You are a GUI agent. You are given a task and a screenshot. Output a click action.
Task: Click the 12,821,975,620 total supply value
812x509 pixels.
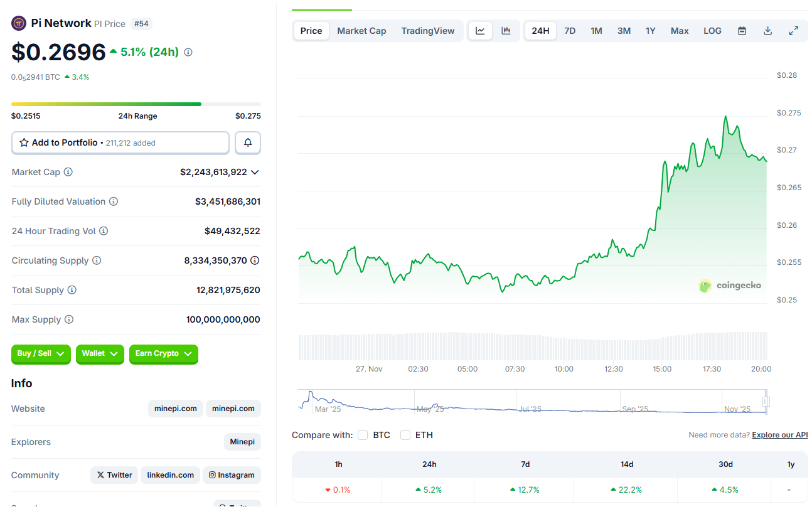(x=228, y=290)
